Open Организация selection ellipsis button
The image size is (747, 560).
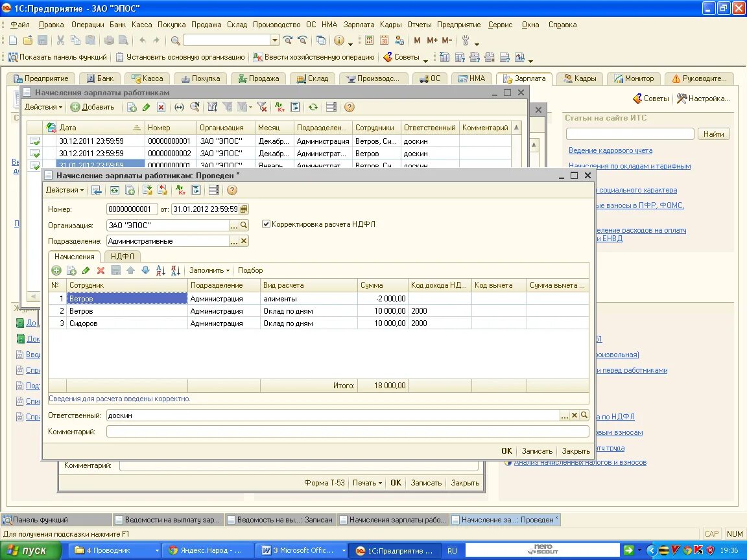point(234,226)
